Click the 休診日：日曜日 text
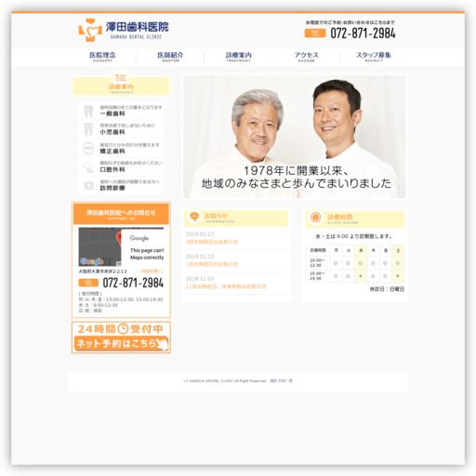The height and width of the screenshot is (476, 476). point(387,289)
